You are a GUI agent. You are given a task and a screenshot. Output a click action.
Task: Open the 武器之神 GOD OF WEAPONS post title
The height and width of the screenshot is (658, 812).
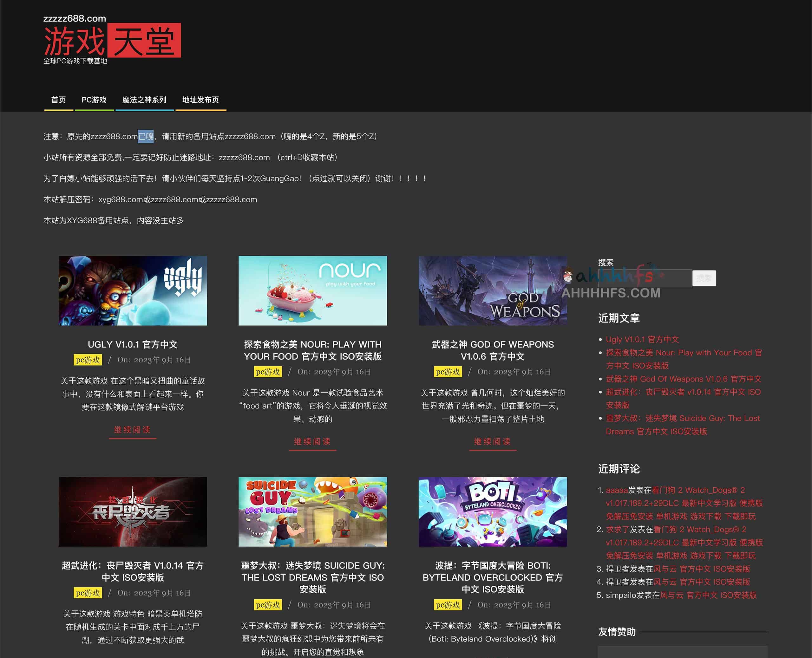tap(492, 350)
